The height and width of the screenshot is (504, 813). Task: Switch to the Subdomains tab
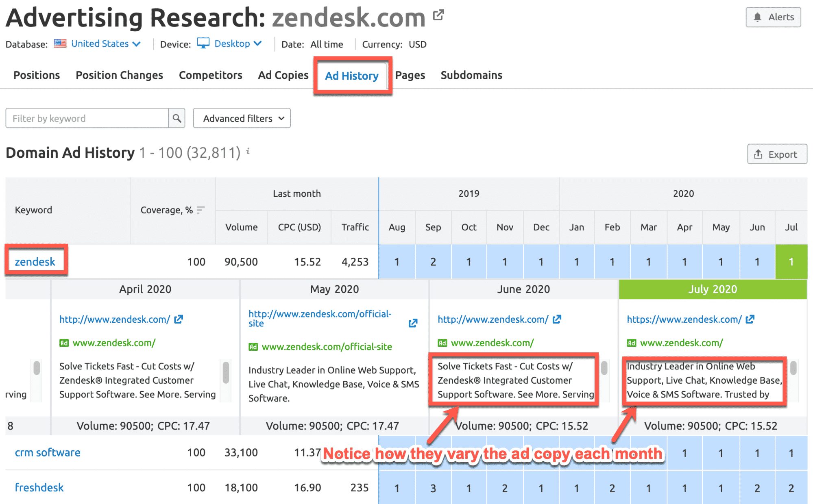(471, 75)
